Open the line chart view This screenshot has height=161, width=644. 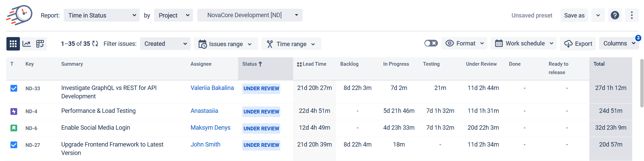coord(27,44)
